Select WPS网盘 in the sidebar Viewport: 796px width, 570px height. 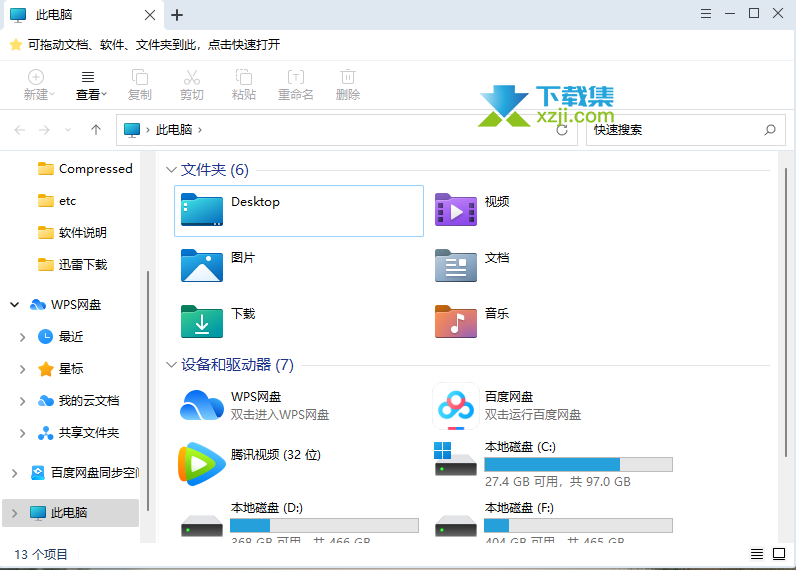click(65, 305)
